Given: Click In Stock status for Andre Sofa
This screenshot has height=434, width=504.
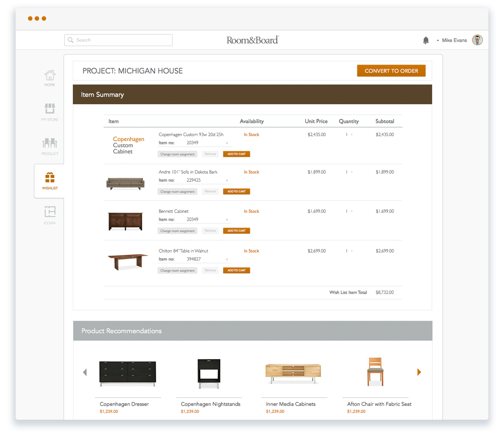Looking at the screenshot, I should pos(251,172).
